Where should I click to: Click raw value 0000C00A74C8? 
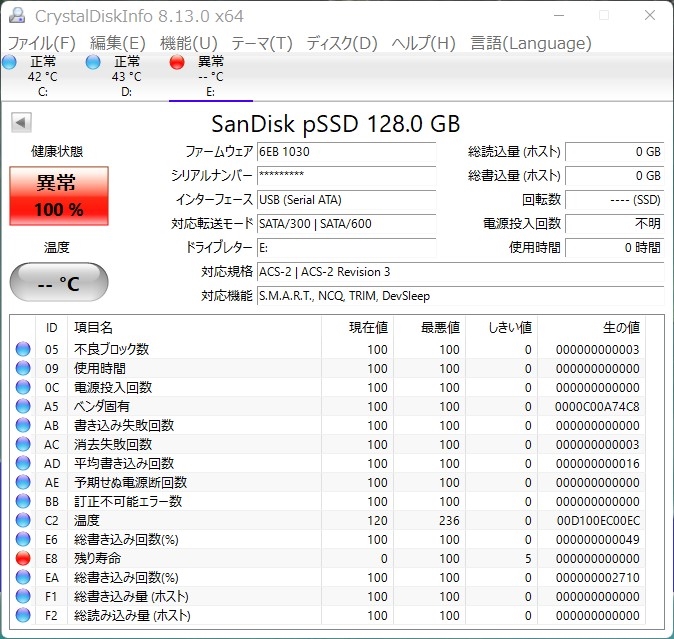pyautogui.click(x=597, y=407)
